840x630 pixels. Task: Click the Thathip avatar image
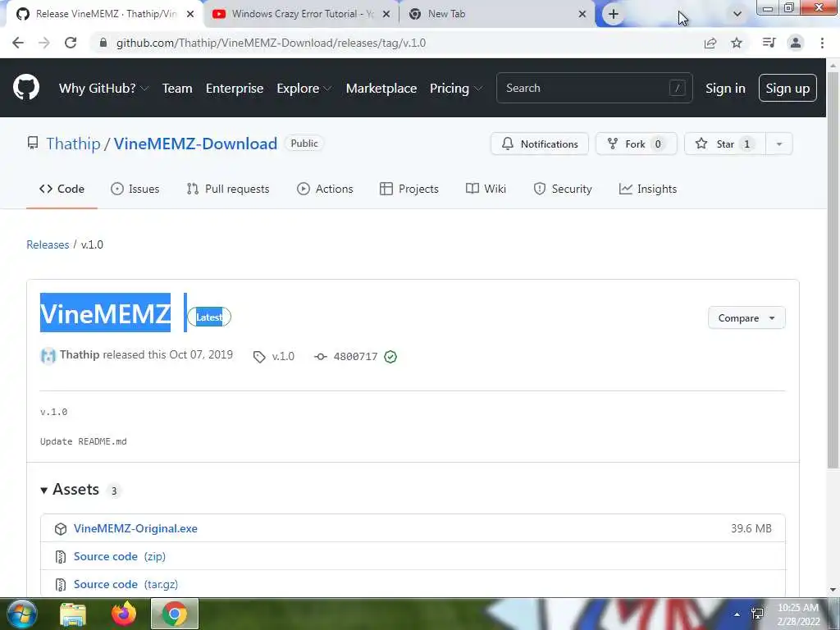tap(48, 356)
